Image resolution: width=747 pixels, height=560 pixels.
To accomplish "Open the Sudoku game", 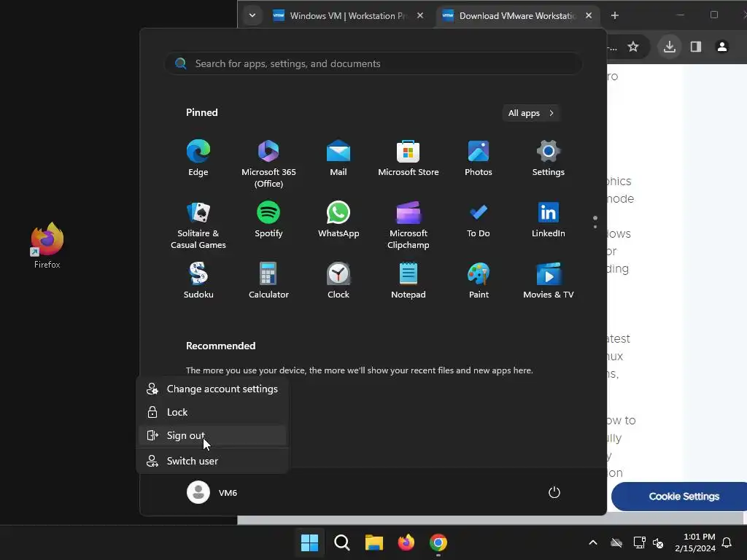I will tap(198, 281).
